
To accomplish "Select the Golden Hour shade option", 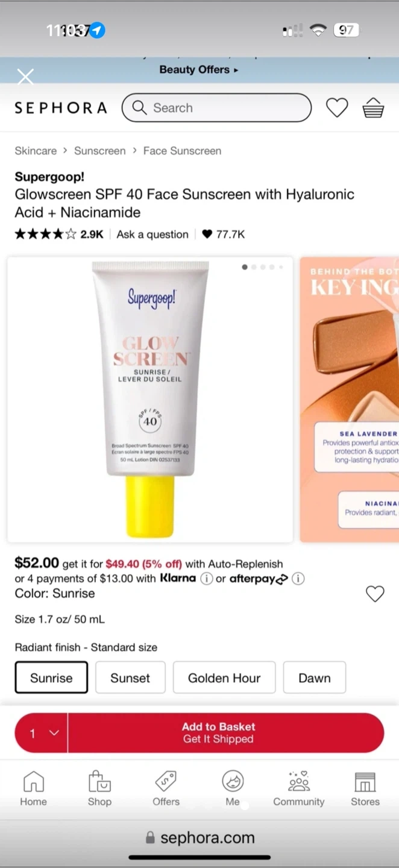I will tap(224, 678).
